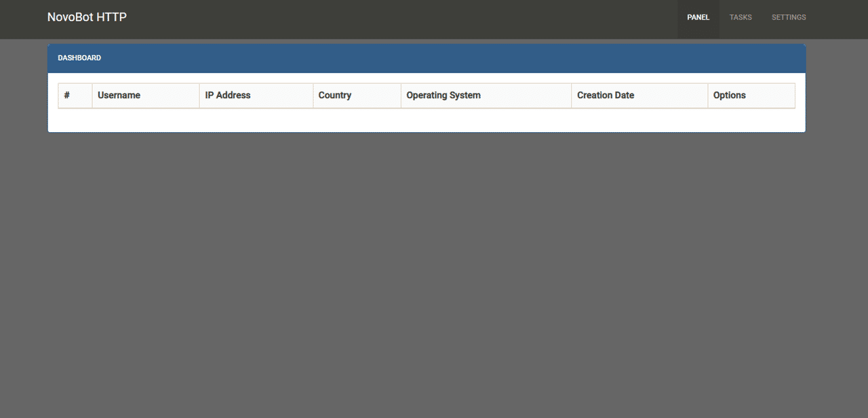Click the NovoBot HTTP brand title
Image resolution: width=868 pixels, height=418 pixels.
tap(87, 16)
